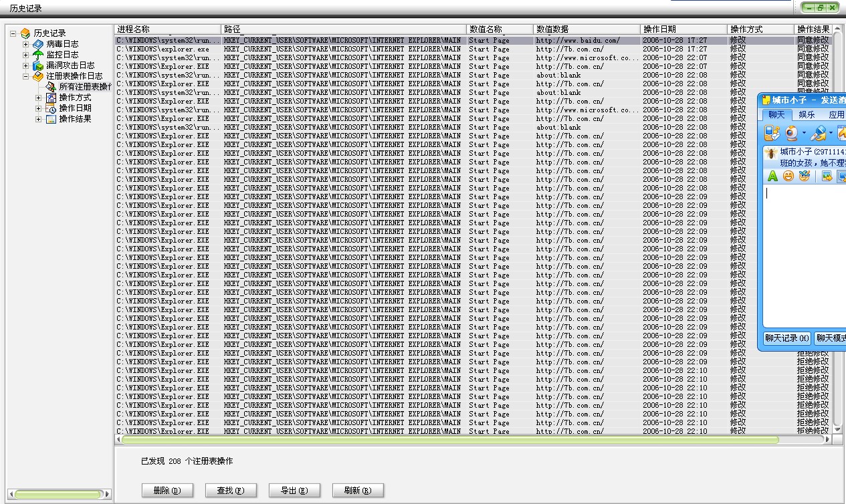
Task: Select the 操作日期 tree label
Action: pyautogui.click(x=75, y=108)
